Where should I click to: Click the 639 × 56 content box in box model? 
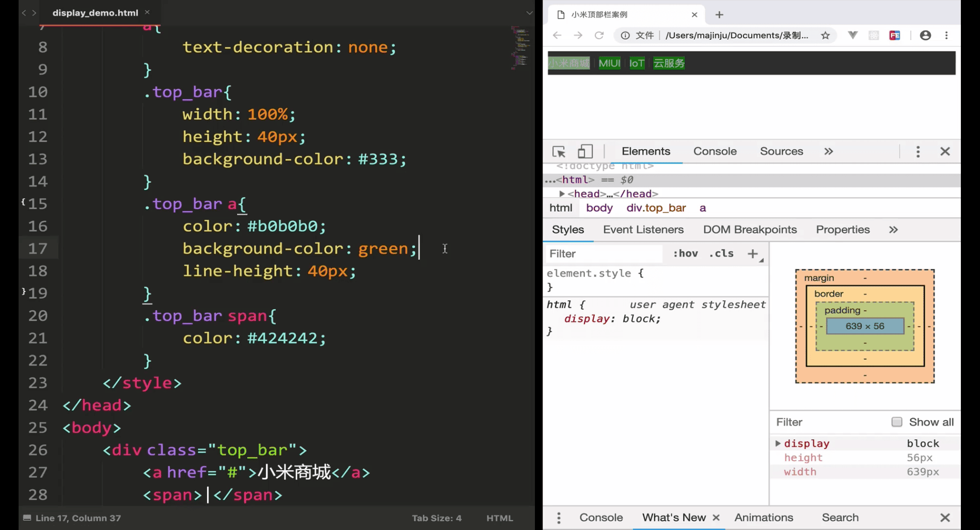[x=865, y=326]
